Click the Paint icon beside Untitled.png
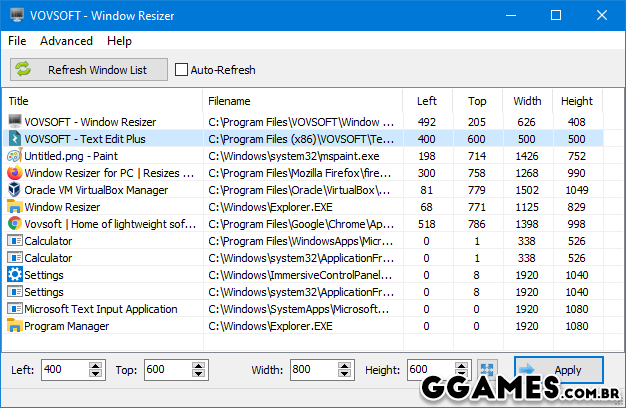The height and width of the screenshot is (408, 626). point(15,156)
